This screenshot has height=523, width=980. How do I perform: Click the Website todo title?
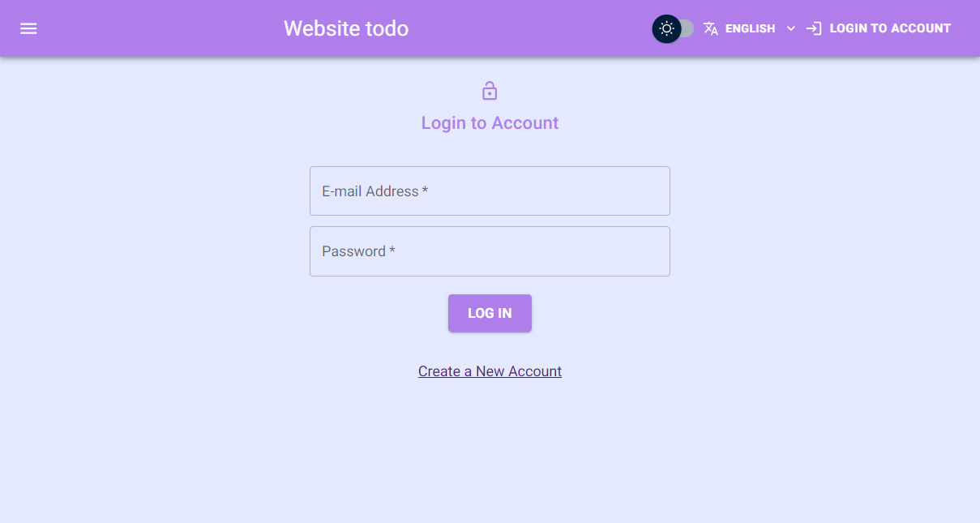[346, 28]
